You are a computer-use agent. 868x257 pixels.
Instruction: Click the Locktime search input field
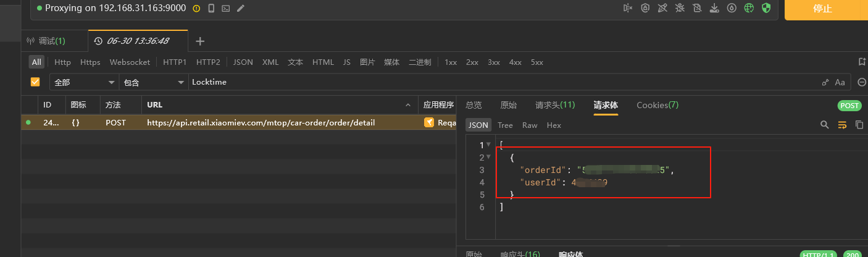click(503, 82)
